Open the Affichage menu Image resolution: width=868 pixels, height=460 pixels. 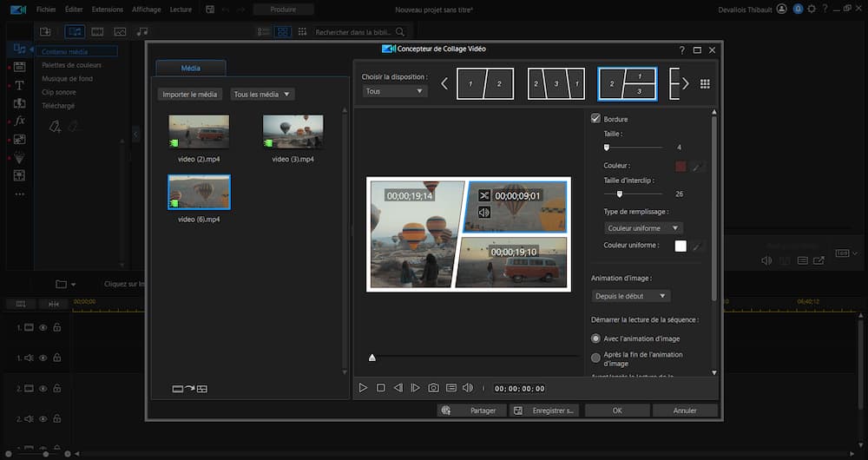coord(146,10)
